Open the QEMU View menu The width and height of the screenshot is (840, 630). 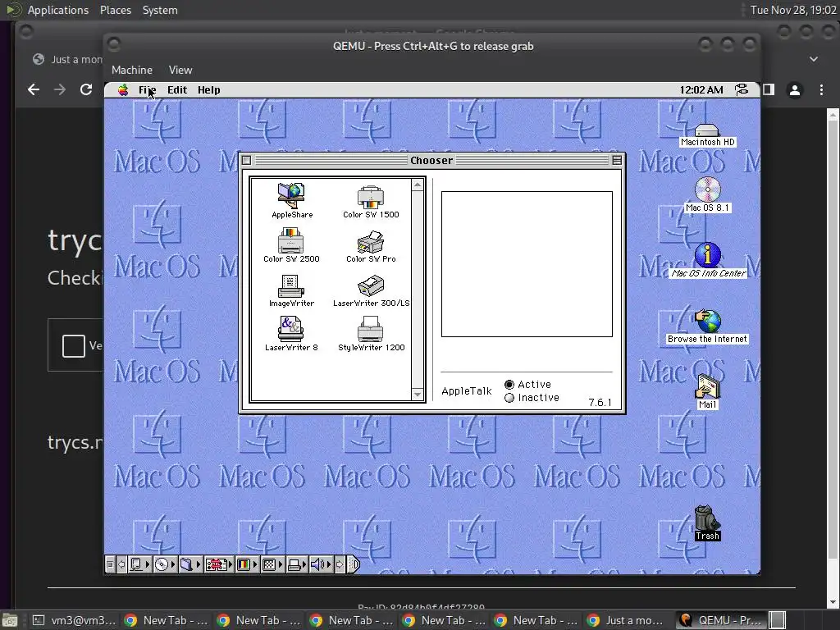pyautogui.click(x=180, y=71)
